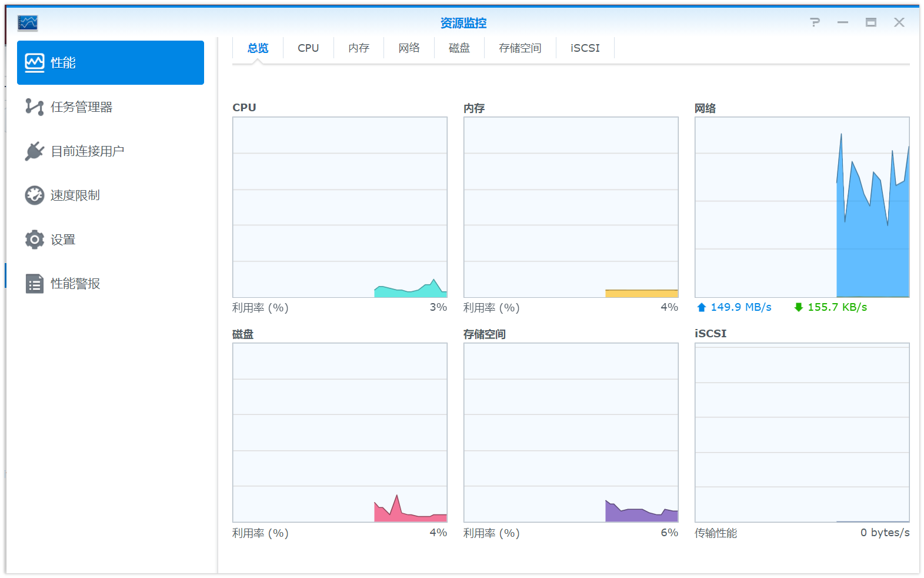Viewport: 924px width, 578px height.
Task: Click the 磁盘 utilization graph
Action: pos(340,433)
